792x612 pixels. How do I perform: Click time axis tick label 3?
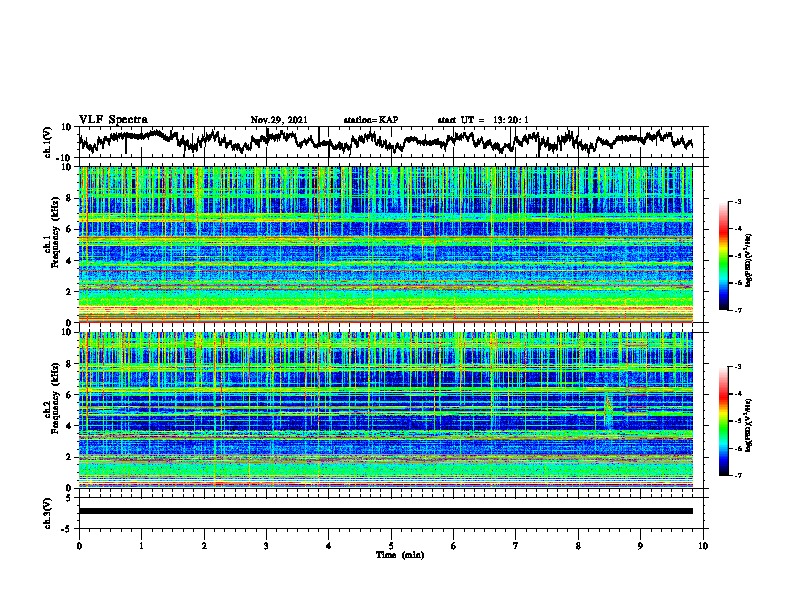coord(266,546)
